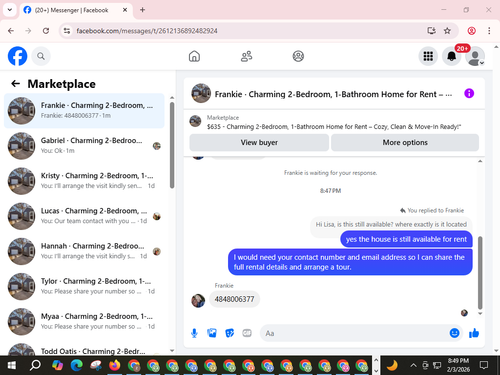Open notifications bell with 20+ badge
This screenshot has height=375, width=500.
point(452,56)
